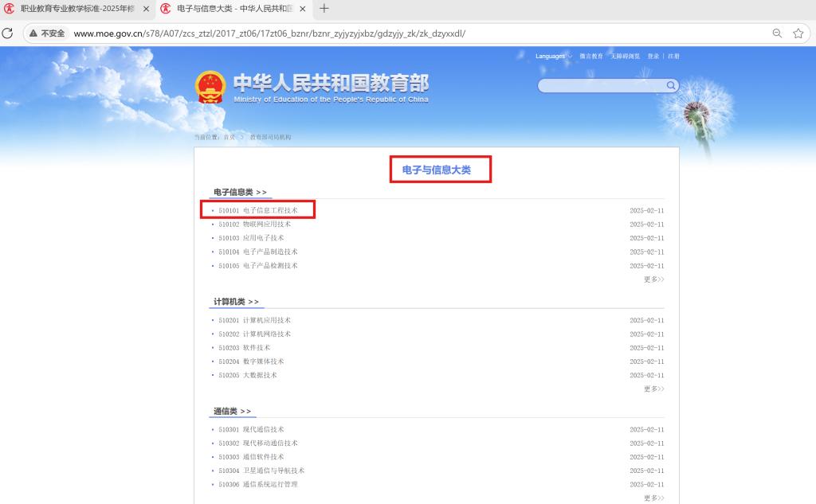Close the 职业教育专业教学标准 tab
This screenshot has width=816, height=504.
147,9
